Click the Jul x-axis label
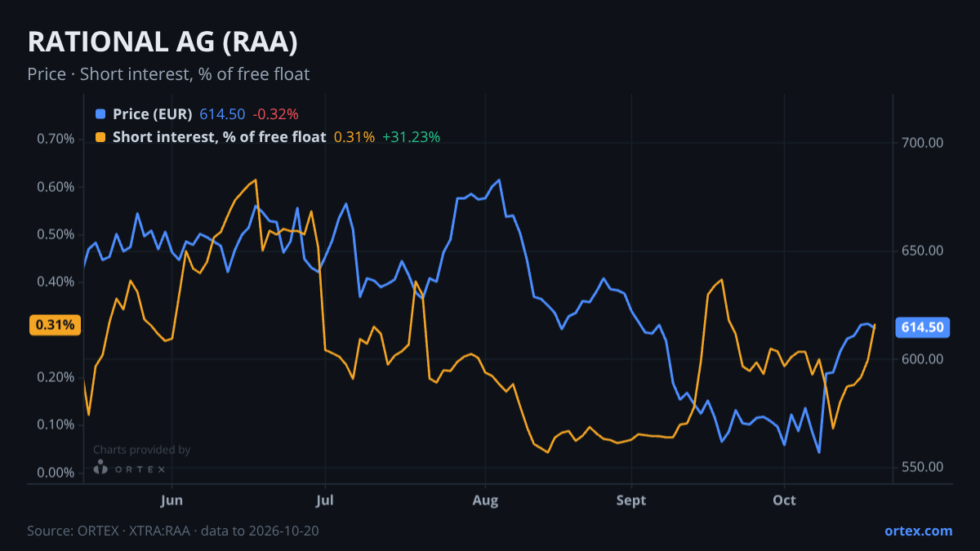 click(325, 499)
